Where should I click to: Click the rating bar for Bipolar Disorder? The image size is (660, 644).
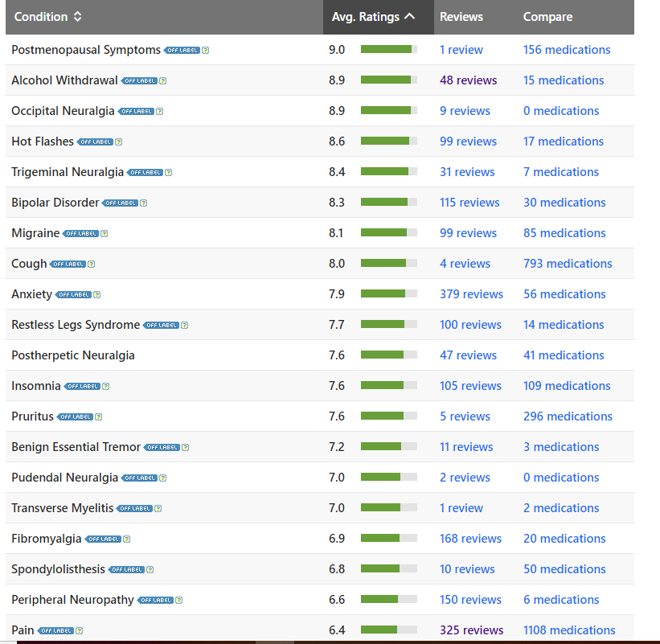coord(388,203)
